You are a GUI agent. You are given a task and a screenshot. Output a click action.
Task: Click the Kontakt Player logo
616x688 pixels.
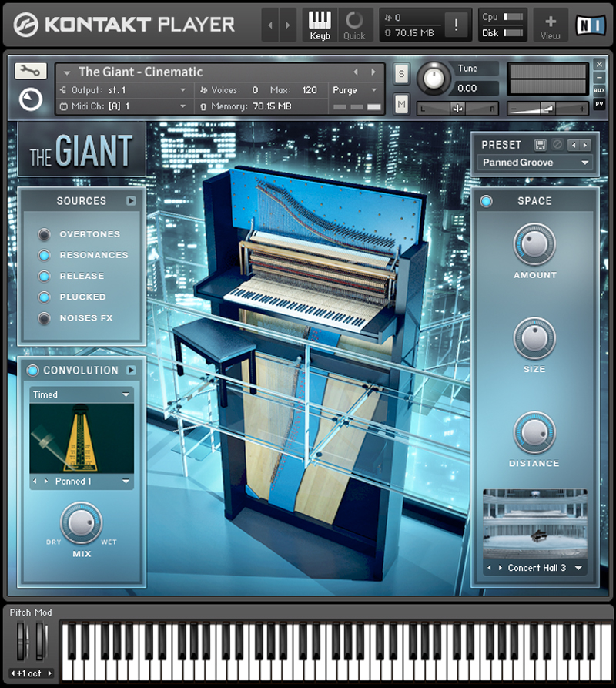[x=124, y=25]
